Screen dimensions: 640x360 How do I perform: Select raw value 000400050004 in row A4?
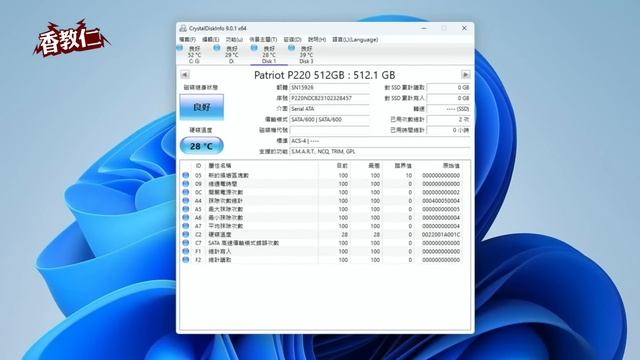tap(441, 201)
